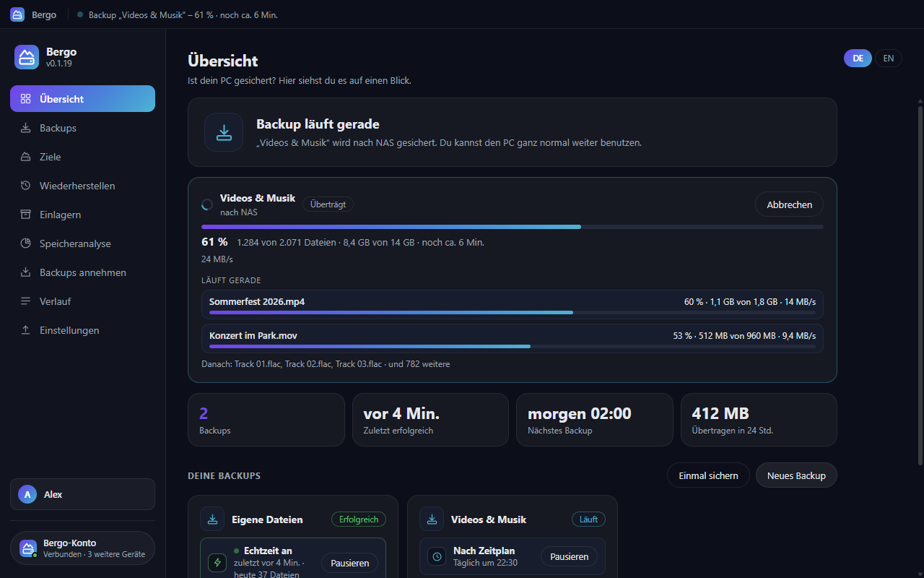Click the lightning Echtzeit icon
Screen dimensions: 924x578
217,563
